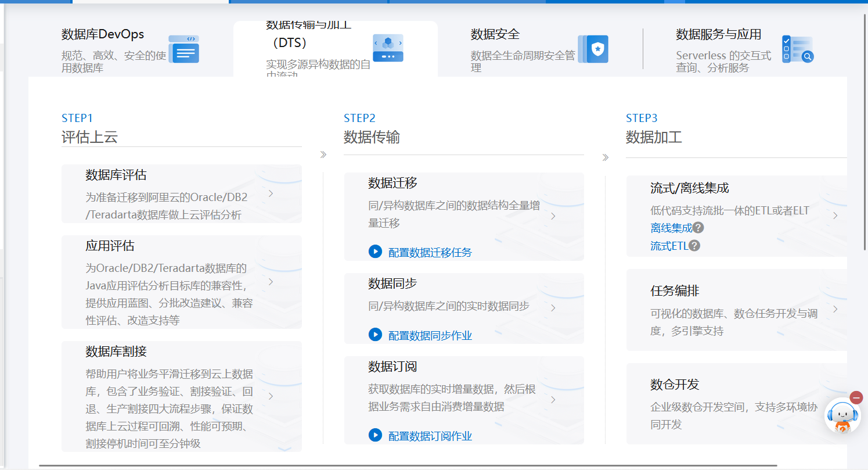The width and height of the screenshot is (868, 470).
Task: Click description 低代码支持流批一体的ETL或者ELT
Action: [x=730, y=210]
